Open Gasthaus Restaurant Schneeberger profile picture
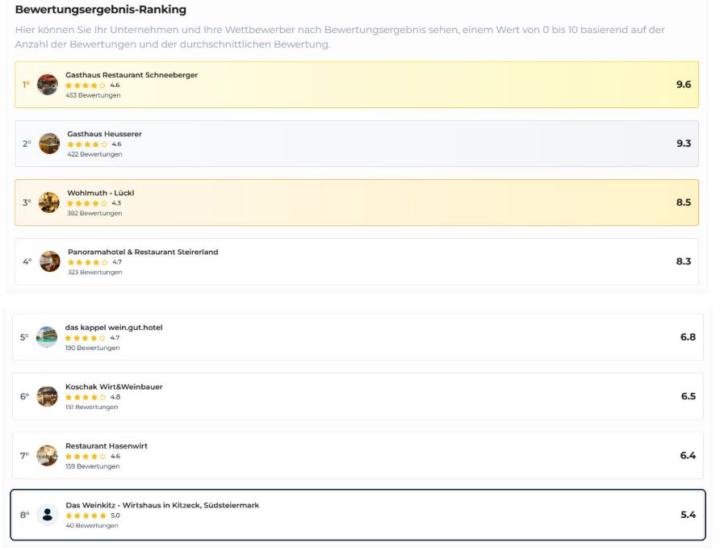This screenshot has width=720, height=551. tap(47, 84)
